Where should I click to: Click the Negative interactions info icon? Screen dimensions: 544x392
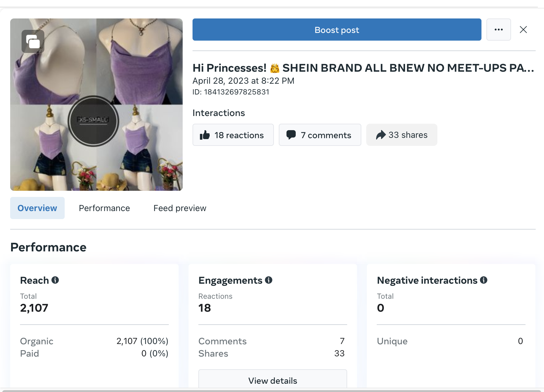point(484,280)
